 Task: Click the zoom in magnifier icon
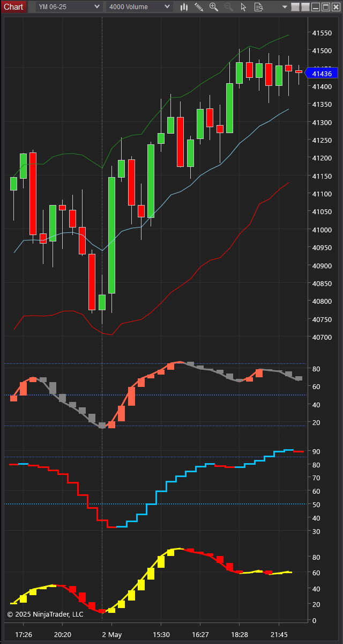(x=214, y=7)
